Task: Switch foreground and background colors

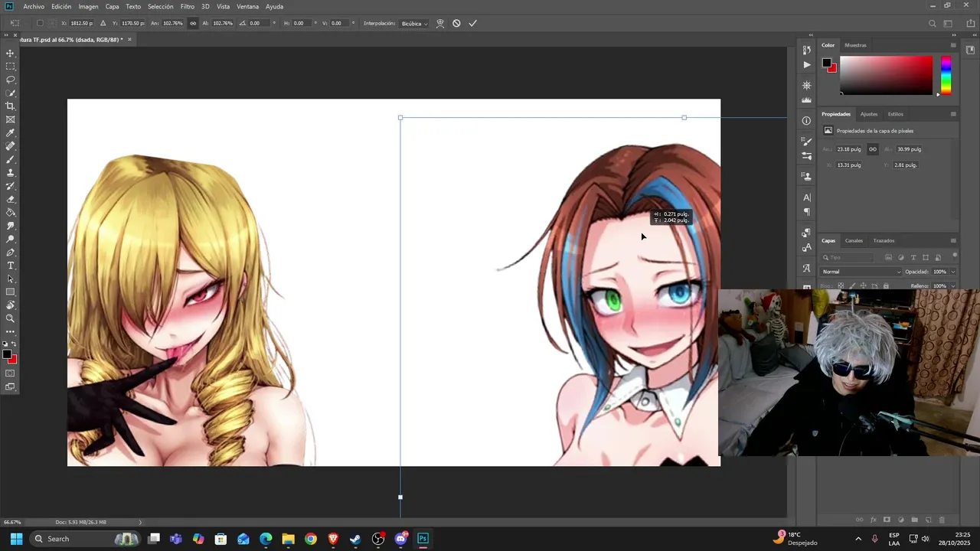Action: coord(14,344)
